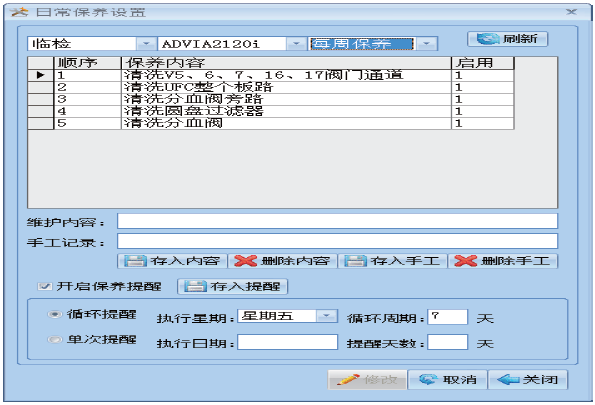Expand the 执行星期 星期五 dropdown
This screenshot has width=595, height=405.
(326, 316)
